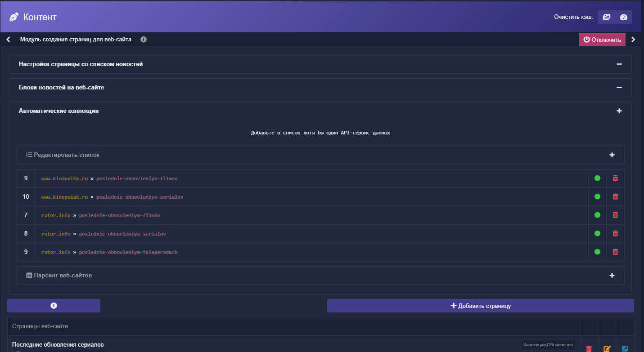This screenshot has width=644, height=352.
Task: Click the Автоматические коллекции section title
Action: tap(59, 111)
